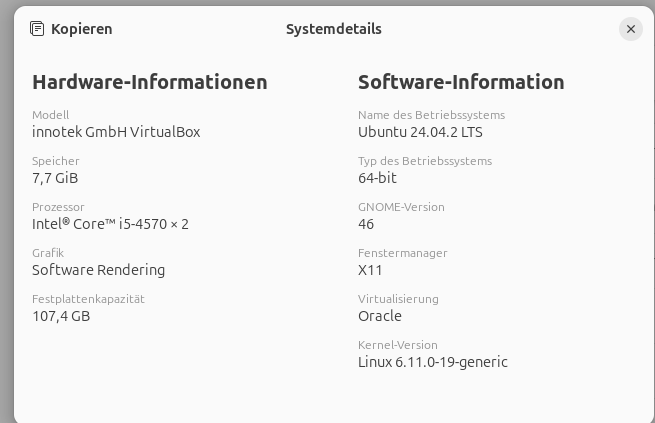Select the Intel Core i5-4570 processor text

[x=110, y=224]
